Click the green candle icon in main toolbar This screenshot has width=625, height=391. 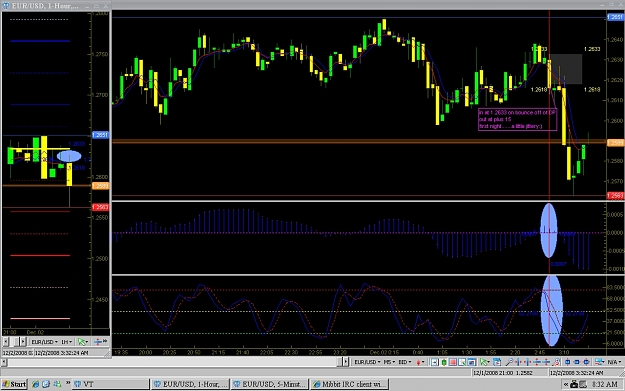coord(444,362)
